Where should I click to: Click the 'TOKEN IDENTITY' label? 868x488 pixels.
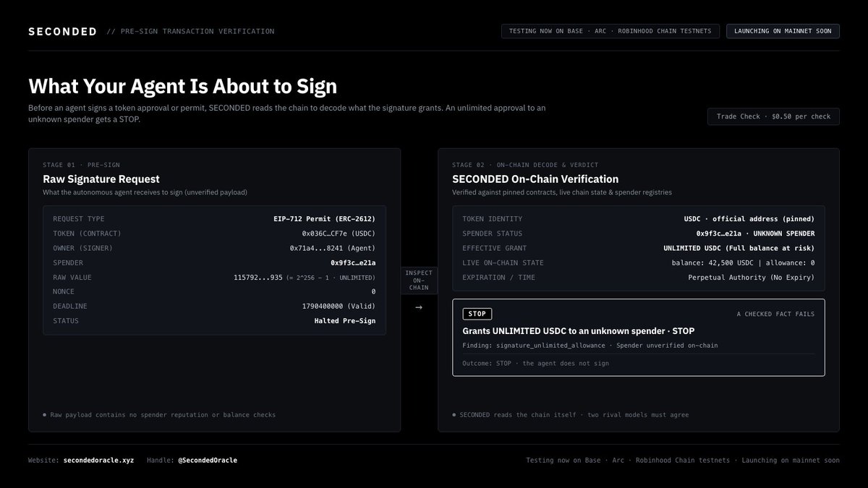pos(493,219)
